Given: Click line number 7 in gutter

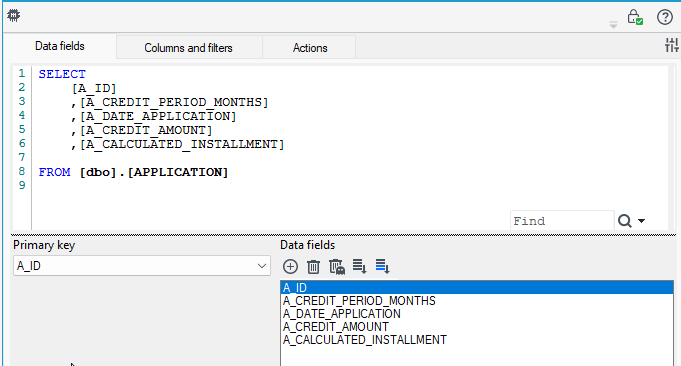Looking at the screenshot, I should [22, 157].
